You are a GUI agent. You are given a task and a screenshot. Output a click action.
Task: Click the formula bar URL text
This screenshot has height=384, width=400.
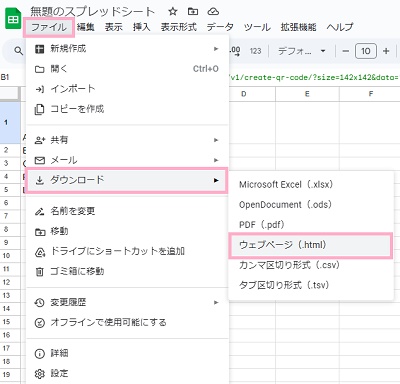pyautogui.click(x=314, y=77)
